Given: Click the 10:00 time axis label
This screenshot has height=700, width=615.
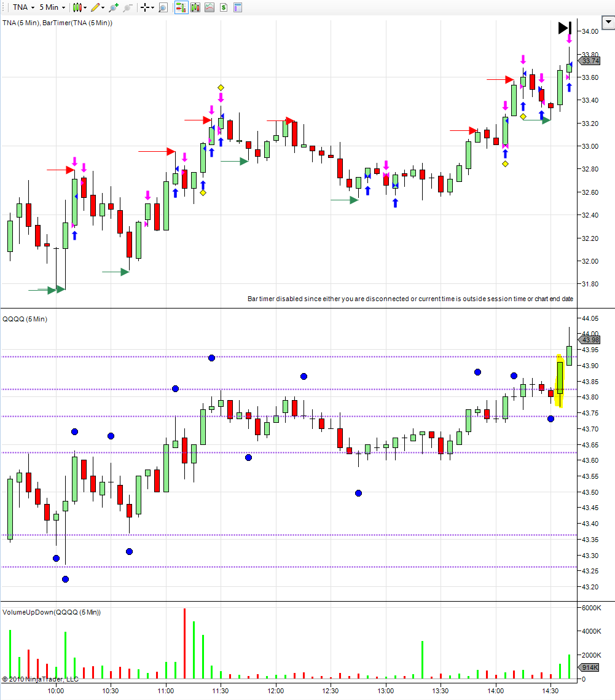Looking at the screenshot, I should [56, 691].
